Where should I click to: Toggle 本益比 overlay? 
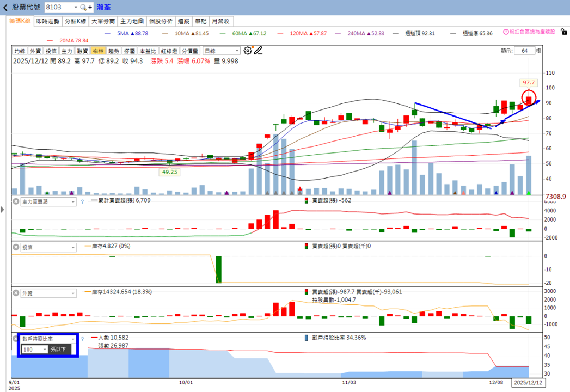148,51
